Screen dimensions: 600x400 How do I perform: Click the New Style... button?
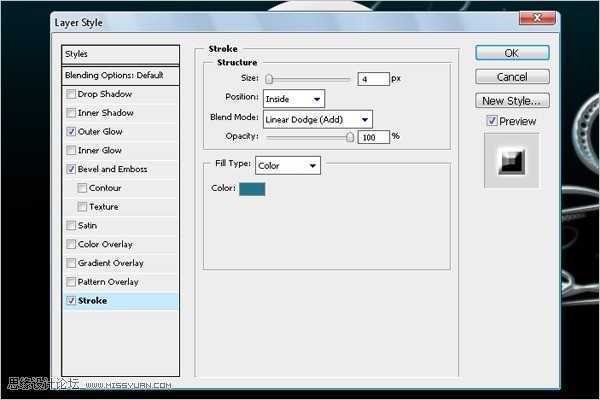tap(512, 101)
